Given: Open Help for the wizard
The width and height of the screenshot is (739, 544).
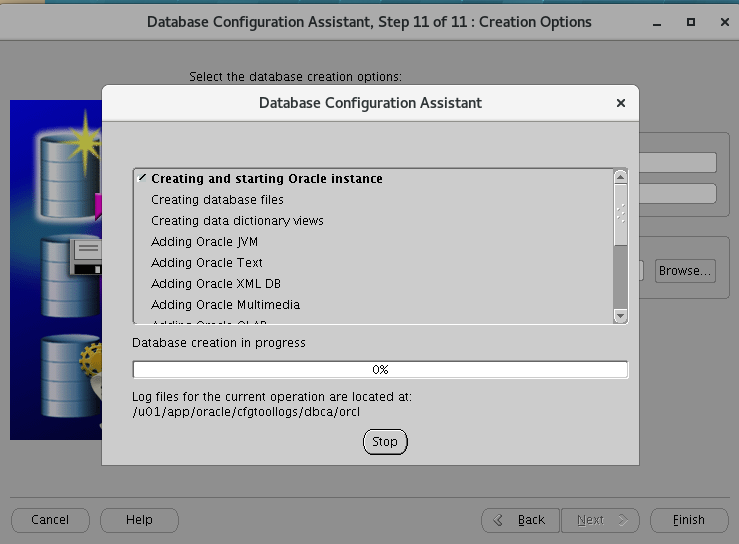Looking at the screenshot, I should 139,520.
